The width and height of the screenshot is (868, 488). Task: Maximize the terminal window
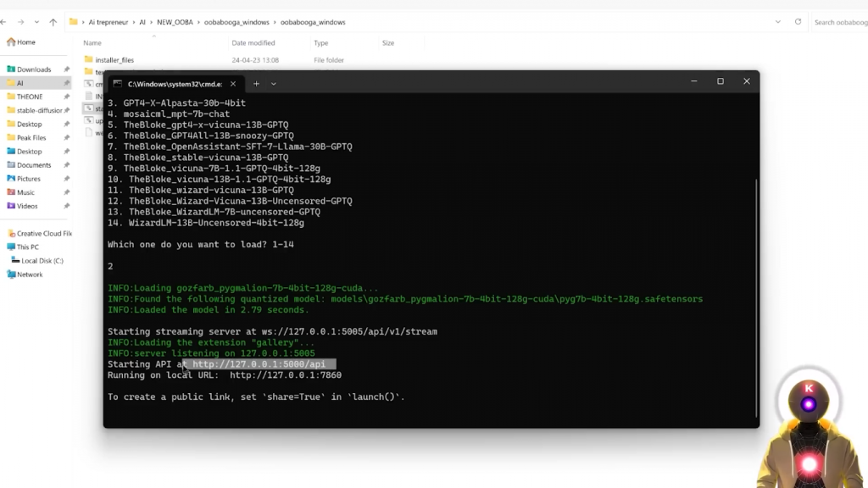click(721, 81)
